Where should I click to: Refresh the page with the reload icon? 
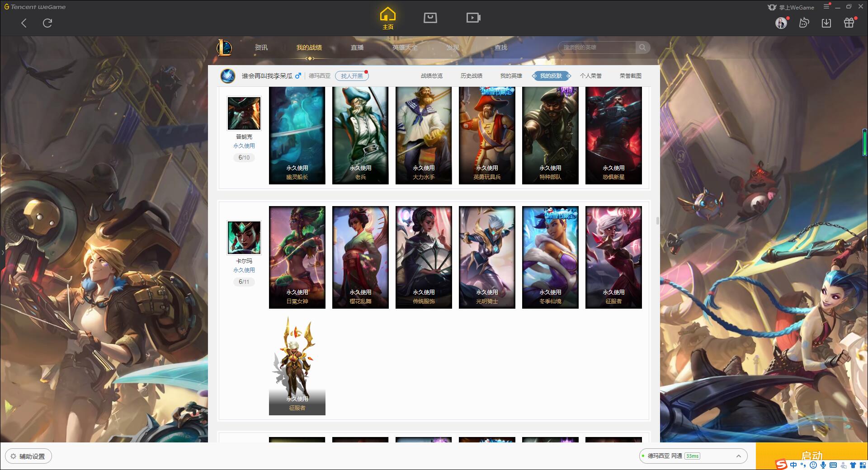(x=47, y=23)
